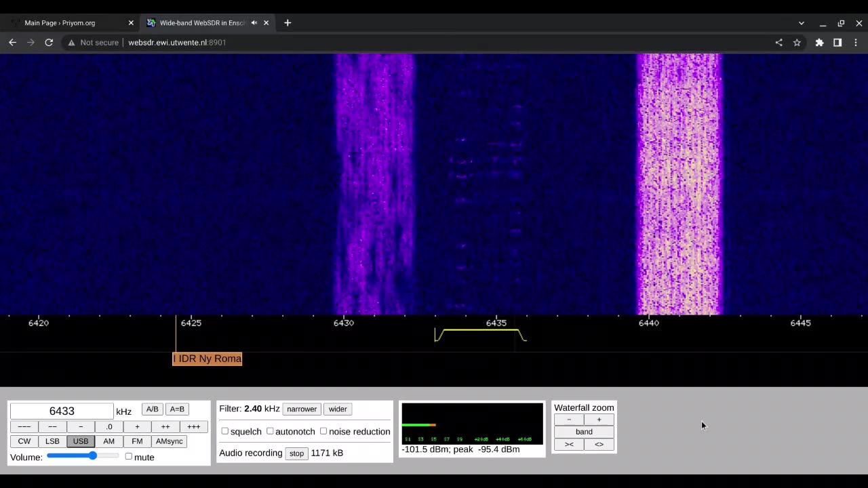Close the Wide-band WebSDR tab
This screenshot has height=488, width=868.
[266, 22]
